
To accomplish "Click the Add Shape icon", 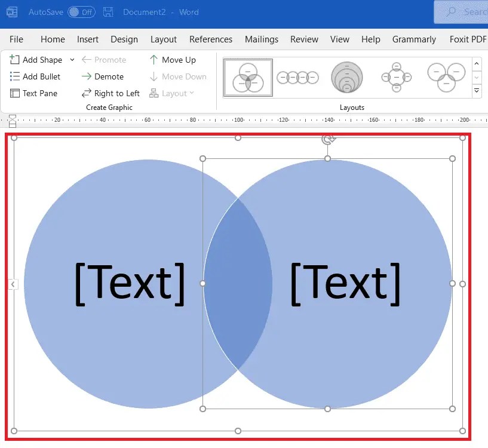I will pos(15,60).
